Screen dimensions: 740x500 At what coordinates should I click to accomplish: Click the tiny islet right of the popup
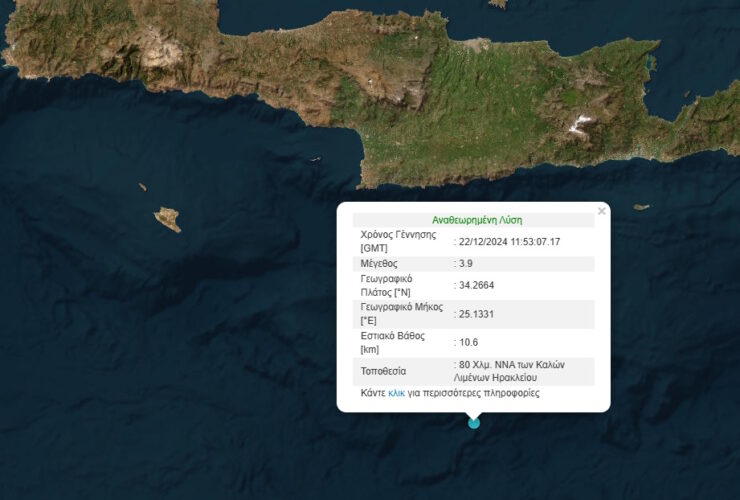coord(641,207)
